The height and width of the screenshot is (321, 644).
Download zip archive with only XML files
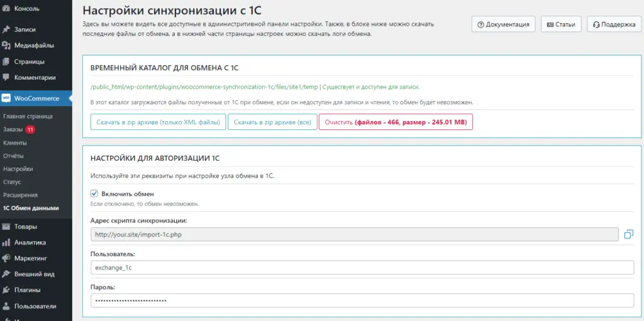point(158,122)
